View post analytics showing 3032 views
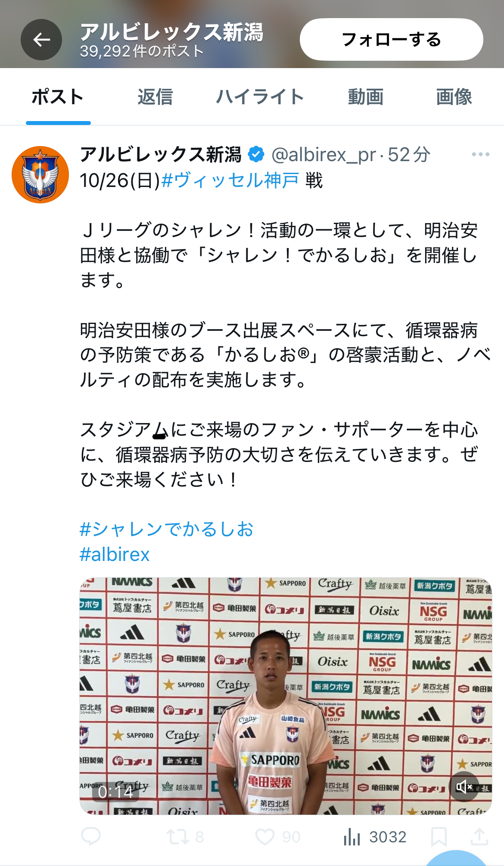This screenshot has height=866, width=504. [x=375, y=837]
